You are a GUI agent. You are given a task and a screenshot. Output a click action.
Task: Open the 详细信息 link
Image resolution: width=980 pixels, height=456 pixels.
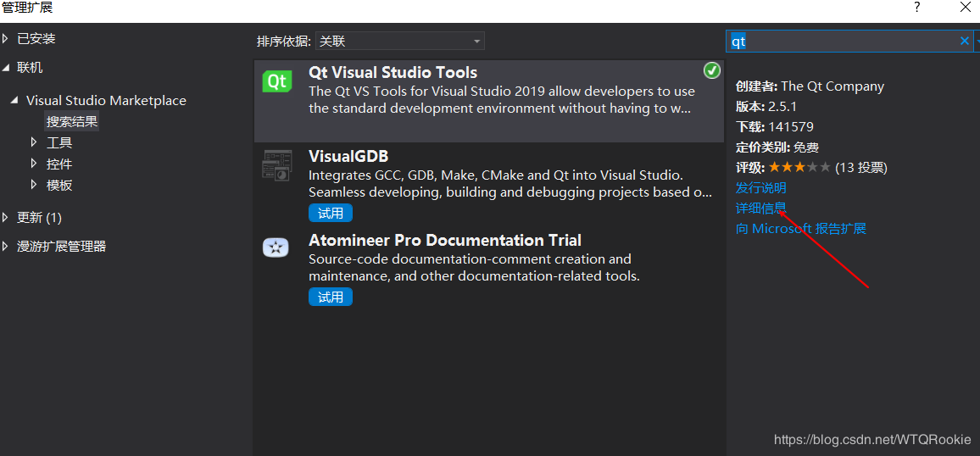coord(760,208)
